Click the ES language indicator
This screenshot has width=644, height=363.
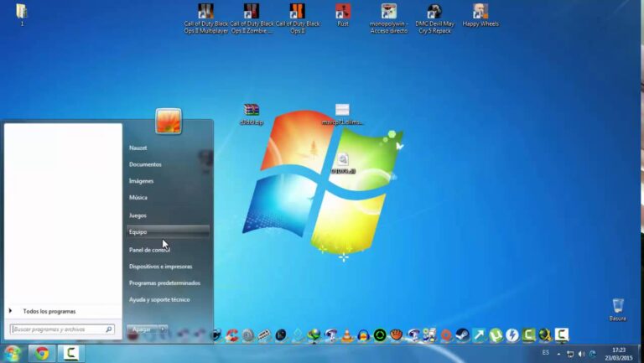pos(545,352)
